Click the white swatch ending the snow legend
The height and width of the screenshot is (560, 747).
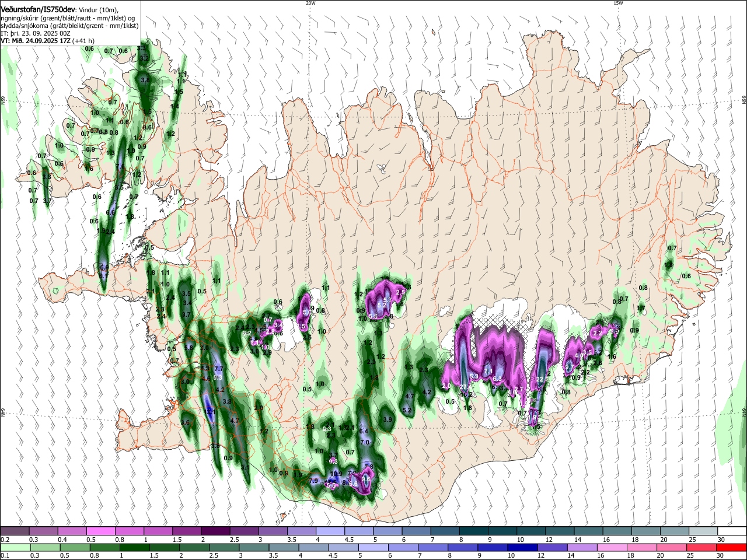tap(732, 531)
